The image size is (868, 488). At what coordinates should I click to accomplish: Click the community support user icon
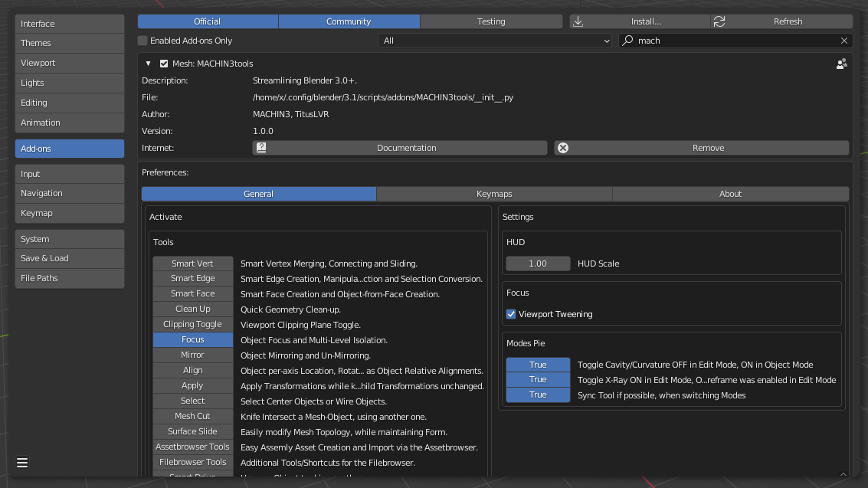[841, 64]
